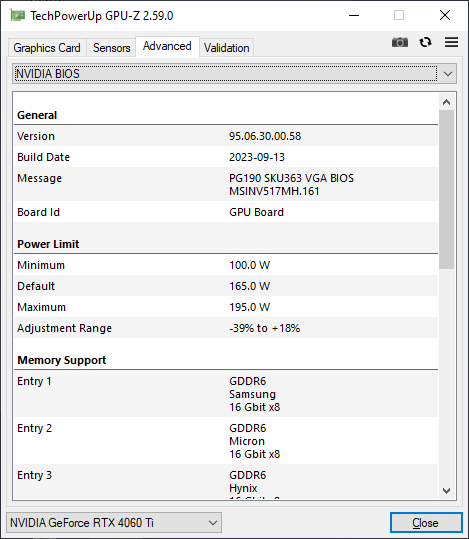
Task: Select the Minimum power value 100.0 W
Action: click(250, 265)
